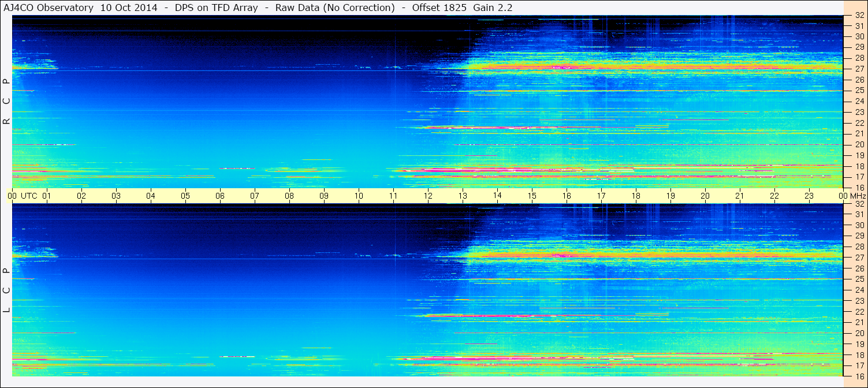
Task: Click the 30 MHz label on the LCP scale
Action: (x=859, y=225)
